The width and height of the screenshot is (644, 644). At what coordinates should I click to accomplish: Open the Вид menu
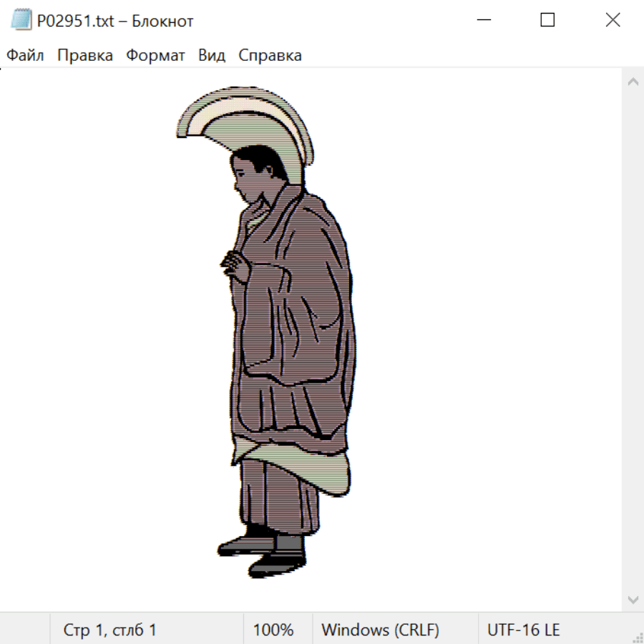pos(211,56)
